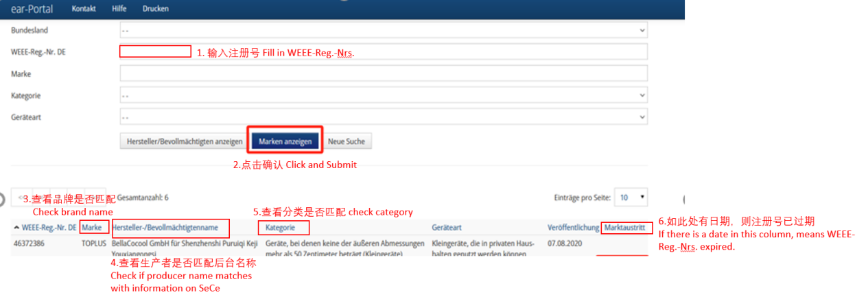
Task: Sort by WEEE-Reg.-Nr. DE ascending arrow
Action: pos(16,228)
